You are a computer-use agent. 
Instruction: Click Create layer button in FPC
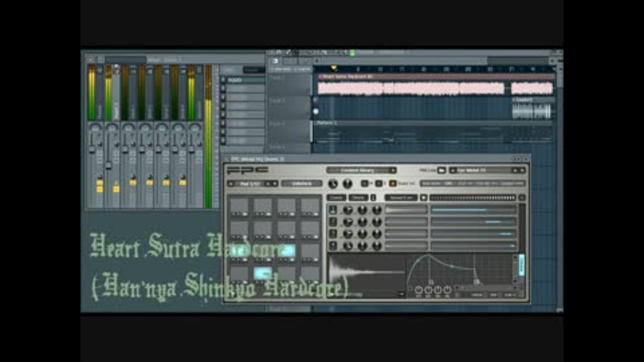click(x=336, y=198)
